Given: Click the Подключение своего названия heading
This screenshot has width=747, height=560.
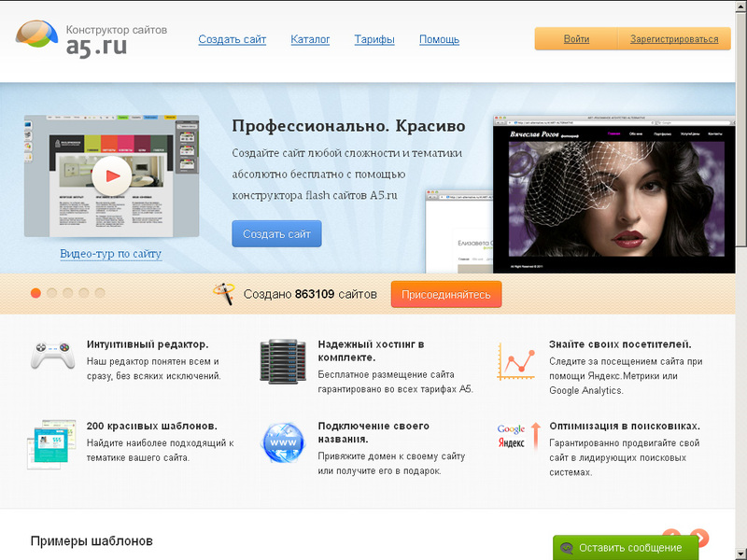Looking at the screenshot, I should [373, 432].
